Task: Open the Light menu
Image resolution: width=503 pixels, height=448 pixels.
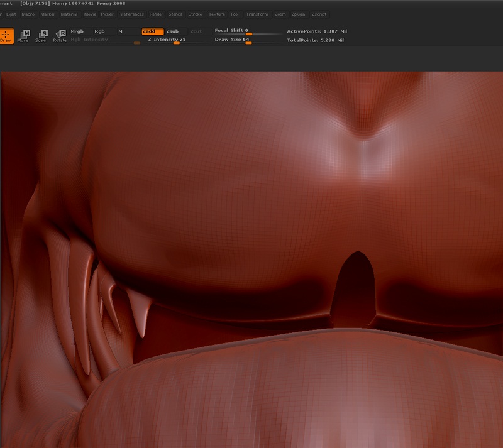Action: tap(11, 14)
